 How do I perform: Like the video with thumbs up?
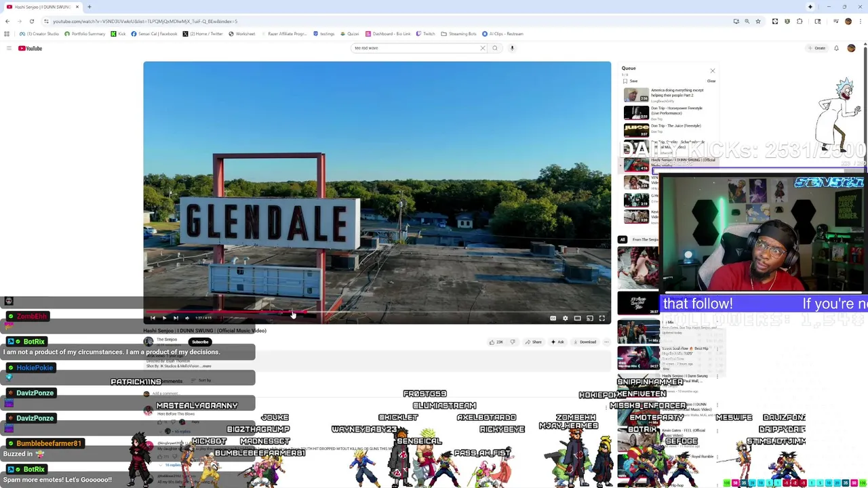pos(496,342)
